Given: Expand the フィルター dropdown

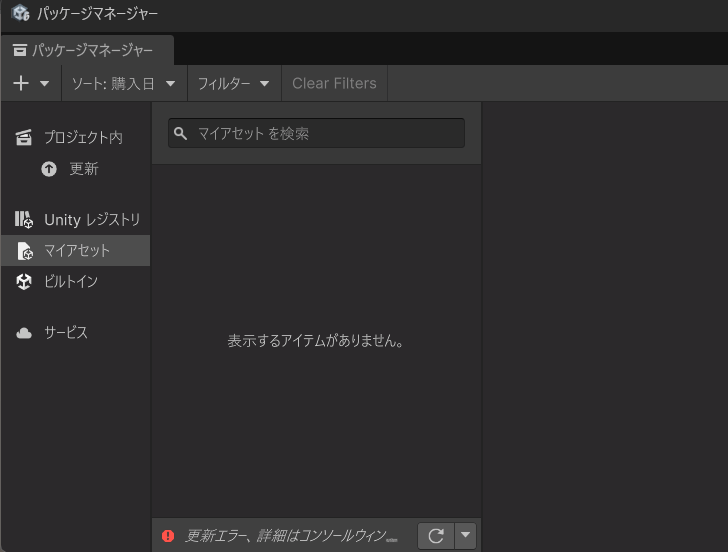Looking at the screenshot, I should click(234, 84).
